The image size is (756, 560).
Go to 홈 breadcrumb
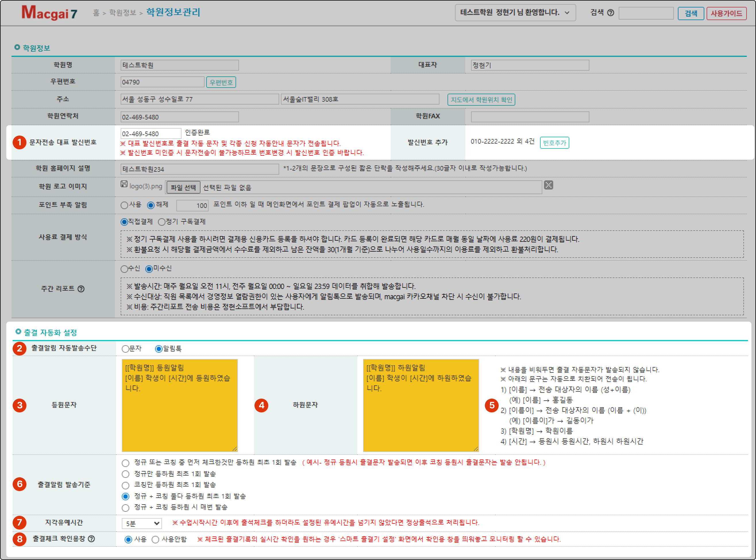click(96, 13)
